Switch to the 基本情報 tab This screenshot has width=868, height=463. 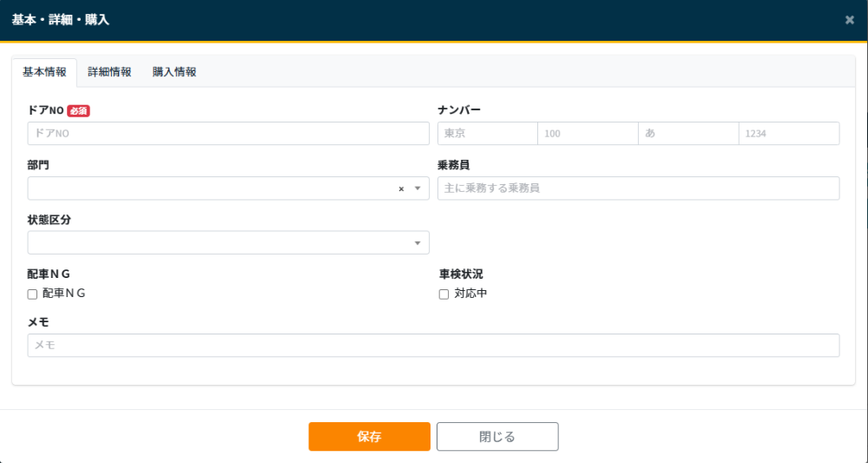click(x=44, y=73)
